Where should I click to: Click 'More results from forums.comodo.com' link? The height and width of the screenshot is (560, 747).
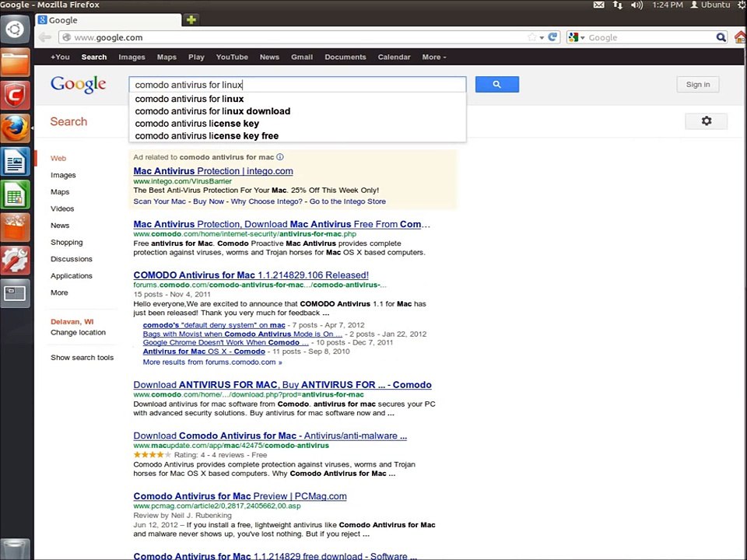click(212, 362)
